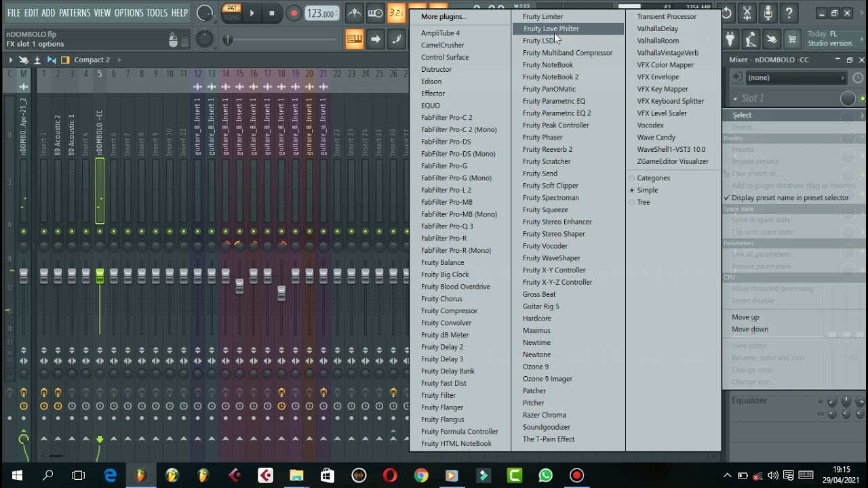Toggle the 3.2.1 countdown before recording
The height and width of the screenshot is (488, 868).
click(396, 13)
